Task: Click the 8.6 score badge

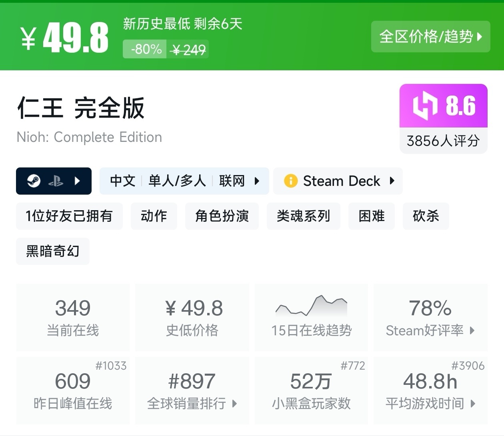Action: tap(443, 106)
